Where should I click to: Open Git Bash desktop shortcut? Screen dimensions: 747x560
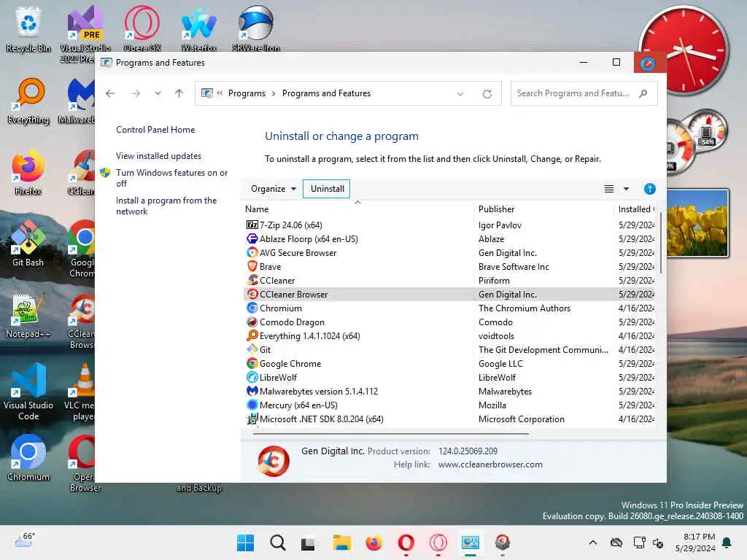(28, 243)
